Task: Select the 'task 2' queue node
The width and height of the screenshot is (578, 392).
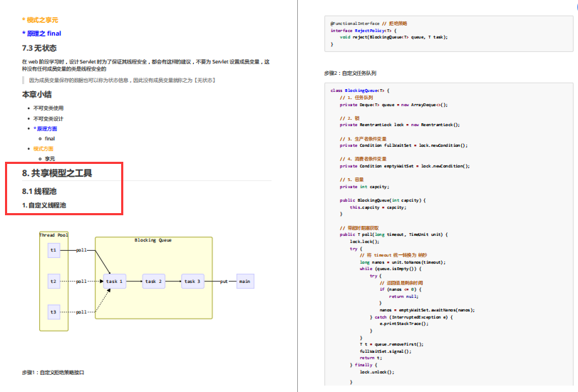Action: coord(153,282)
